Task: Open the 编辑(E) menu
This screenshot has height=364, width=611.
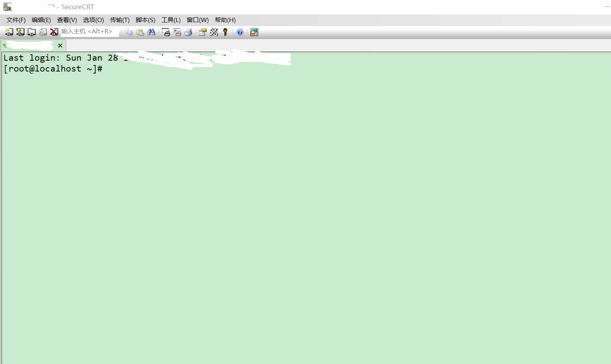Action: coord(41,20)
